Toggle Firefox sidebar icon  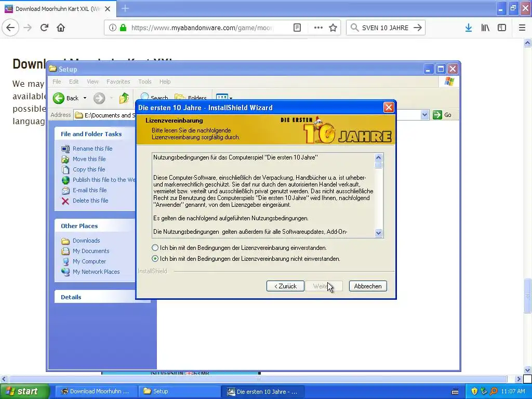click(x=502, y=28)
